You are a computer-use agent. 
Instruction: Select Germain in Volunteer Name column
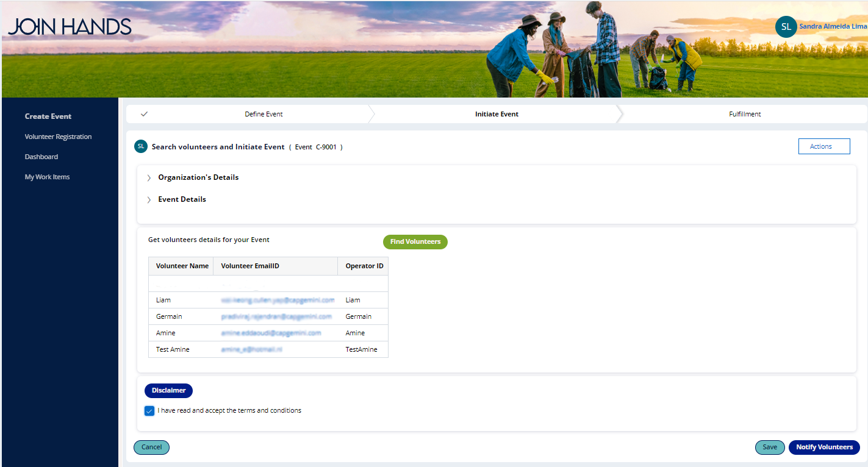click(x=169, y=316)
